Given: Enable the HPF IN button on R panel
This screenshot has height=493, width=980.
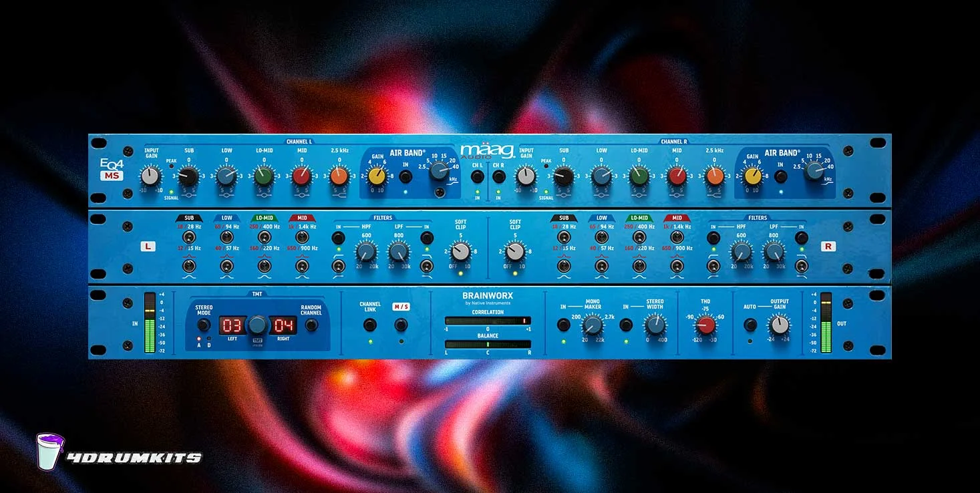Looking at the screenshot, I should click(713, 238).
